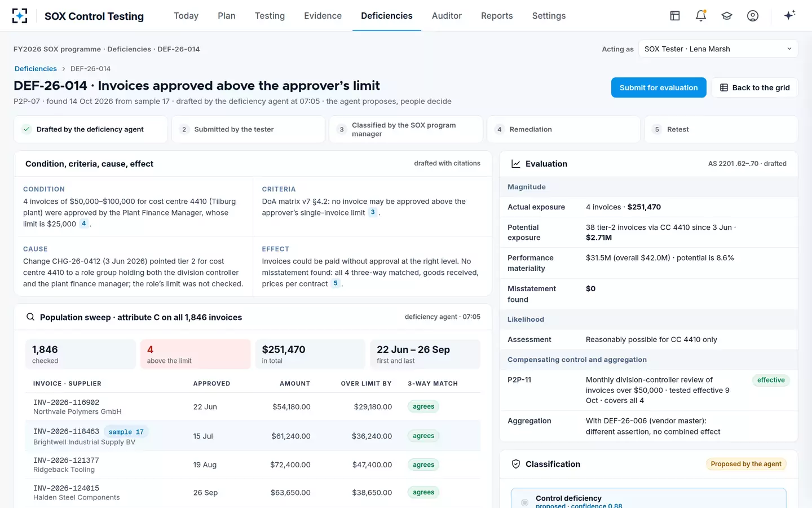Open the Testing tab
The width and height of the screenshot is (812, 508).
(270, 16)
